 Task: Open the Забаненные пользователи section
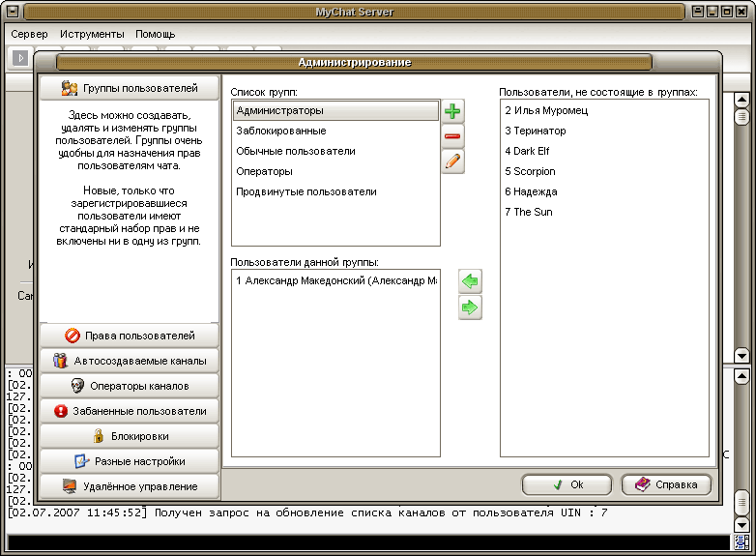click(130, 411)
